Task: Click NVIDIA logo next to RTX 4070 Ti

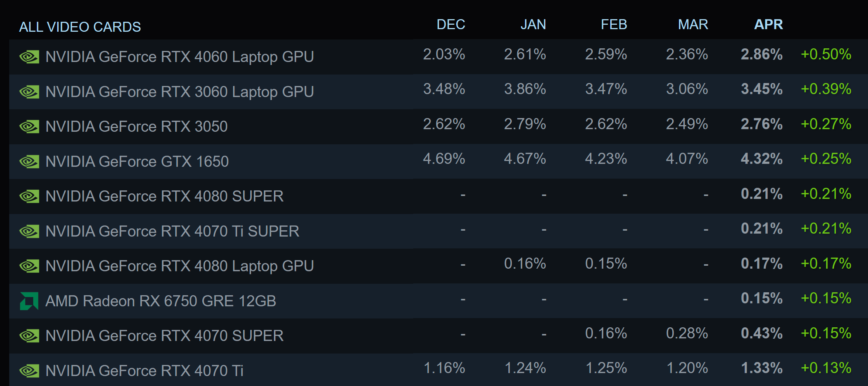Action: [x=29, y=371]
